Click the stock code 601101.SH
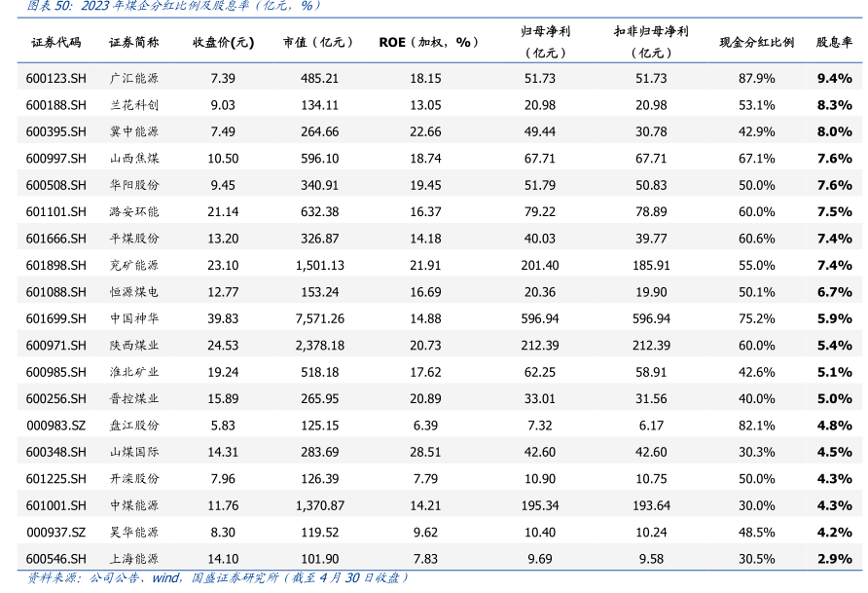The width and height of the screenshot is (868, 593). [x=55, y=212]
